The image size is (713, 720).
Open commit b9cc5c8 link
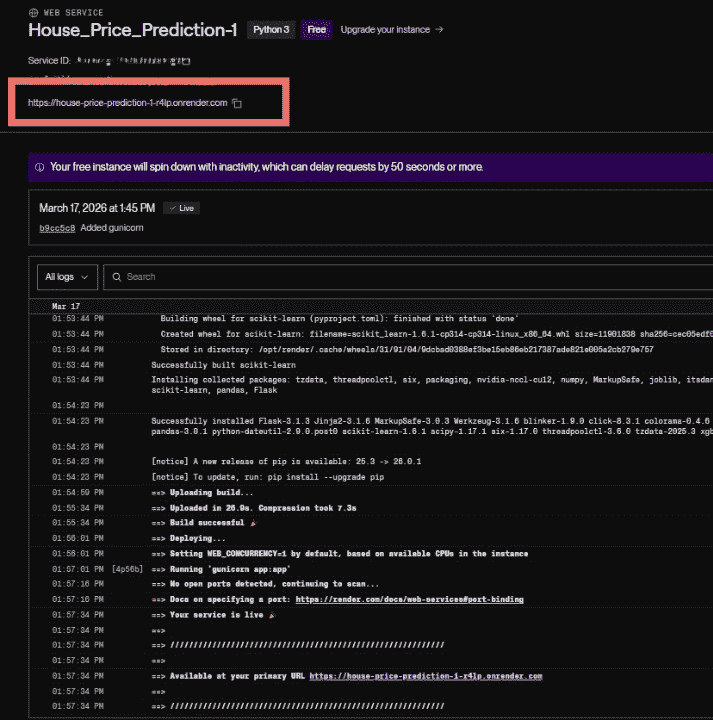[57, 228]
